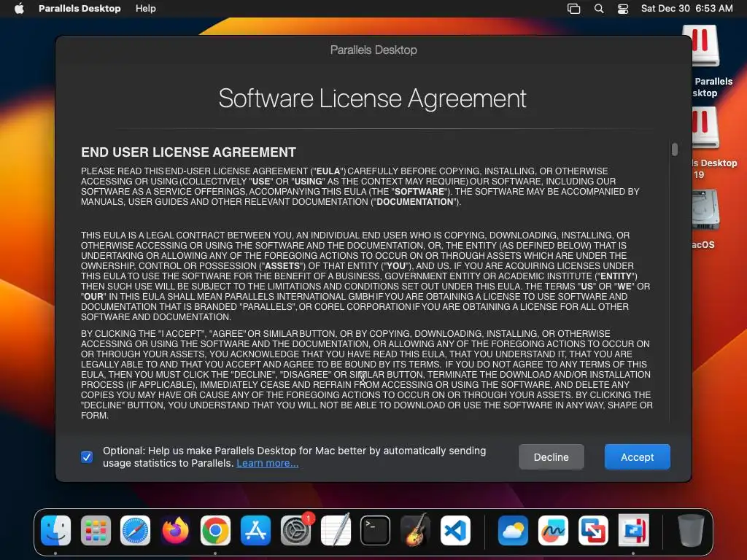Image resolution: width=747 pixels, height=560 pixels.
Task: Open the Terminal app in Dock
Action: pos(376,531)
